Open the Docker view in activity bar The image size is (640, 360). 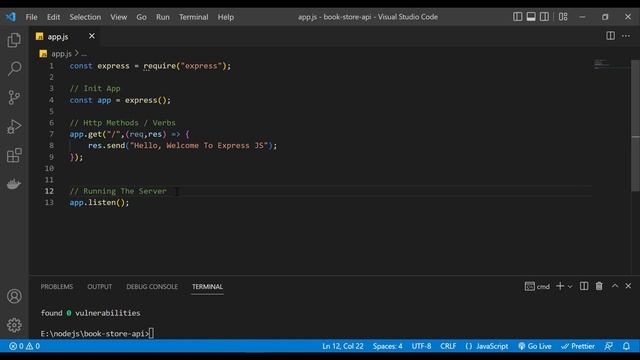[14, 184]
